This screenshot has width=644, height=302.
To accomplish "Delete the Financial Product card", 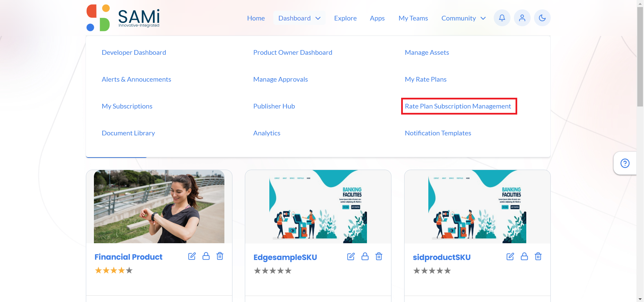I will coord(220,256).
